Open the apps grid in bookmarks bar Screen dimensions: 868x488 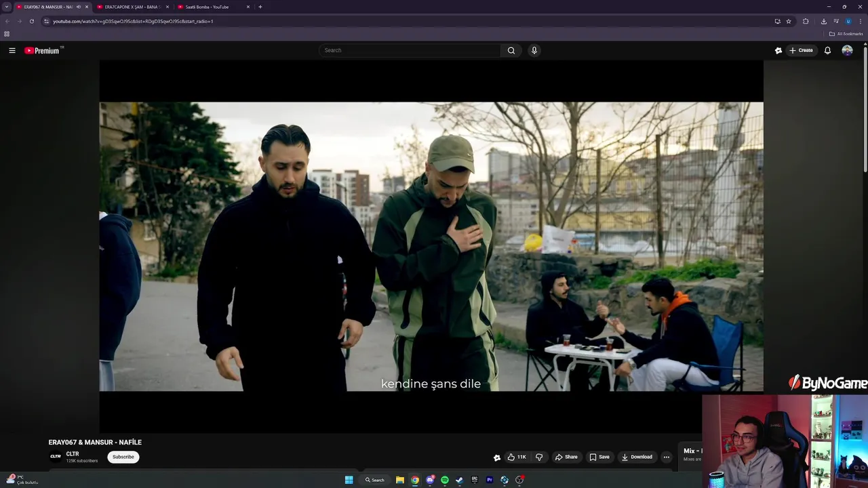(x=7, y=34)
